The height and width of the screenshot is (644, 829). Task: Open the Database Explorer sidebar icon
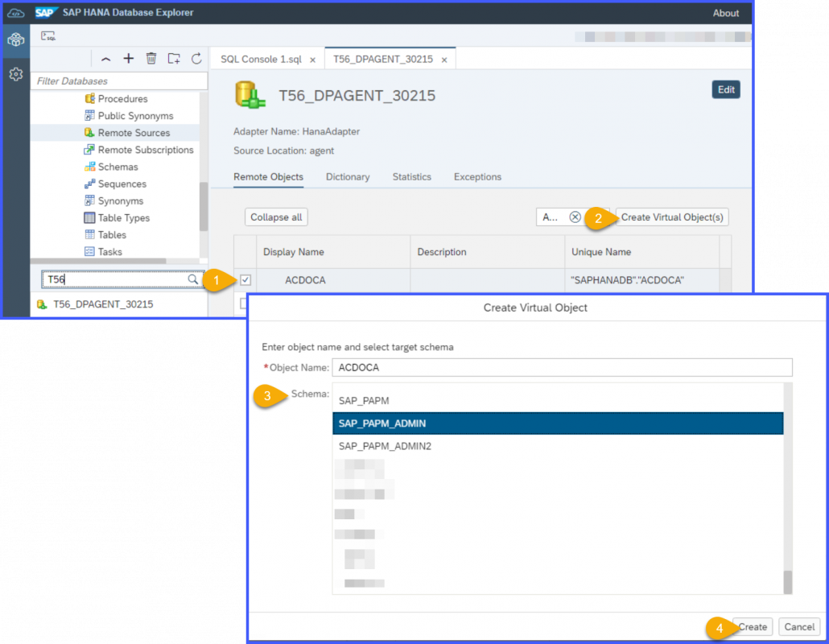(x=16, y=39)
